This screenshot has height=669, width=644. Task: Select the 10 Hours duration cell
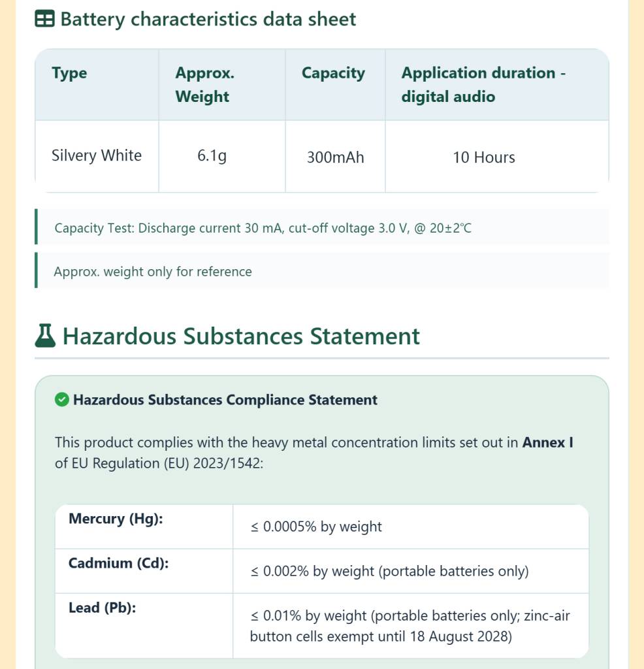pyautogui.click(x=483, y=157)
